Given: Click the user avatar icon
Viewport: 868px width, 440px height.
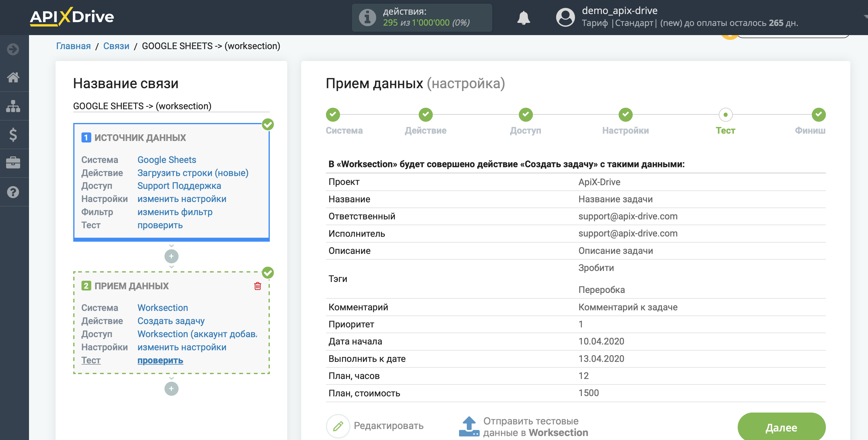Looking at the screenshot, I should pyautogui.click(x=565, y=17).
